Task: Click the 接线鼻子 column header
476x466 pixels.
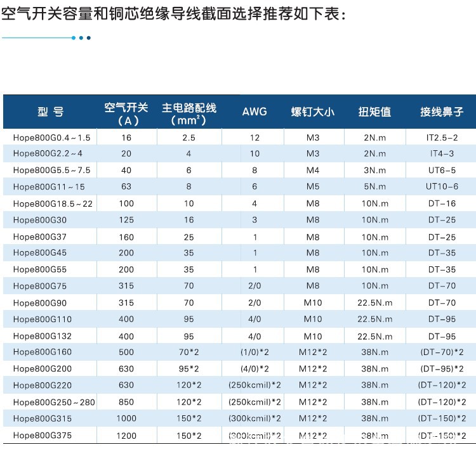Action: click(x=442, y=112)
